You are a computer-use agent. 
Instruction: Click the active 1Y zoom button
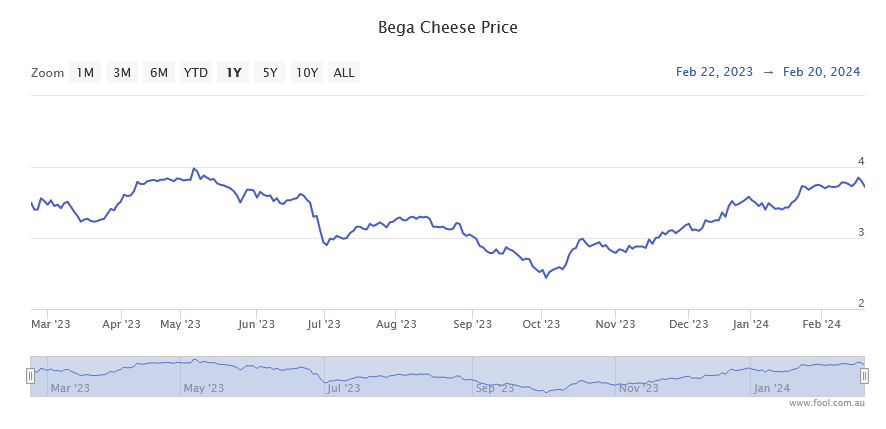pos(234,72)
